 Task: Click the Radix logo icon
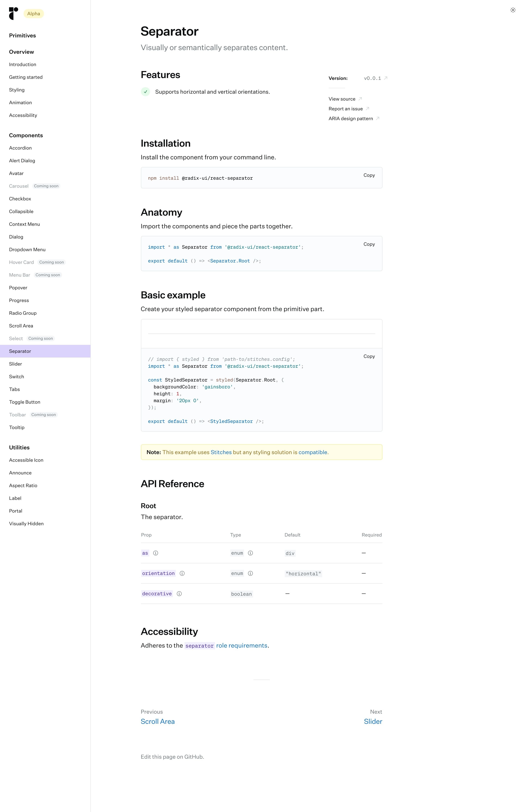pos(14,14)
